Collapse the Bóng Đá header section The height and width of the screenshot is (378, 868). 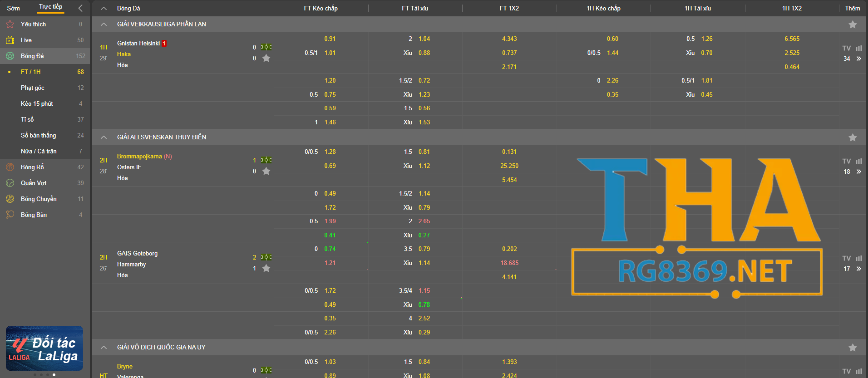pos(104,8)
